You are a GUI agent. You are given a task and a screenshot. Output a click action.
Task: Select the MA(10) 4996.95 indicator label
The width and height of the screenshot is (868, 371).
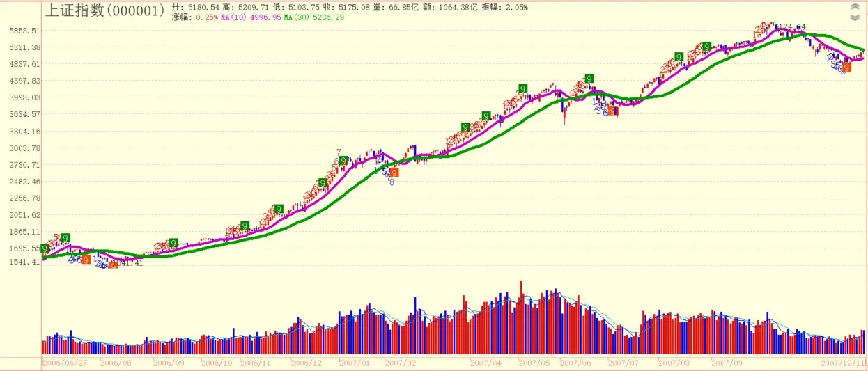click(x=251, y=17)
